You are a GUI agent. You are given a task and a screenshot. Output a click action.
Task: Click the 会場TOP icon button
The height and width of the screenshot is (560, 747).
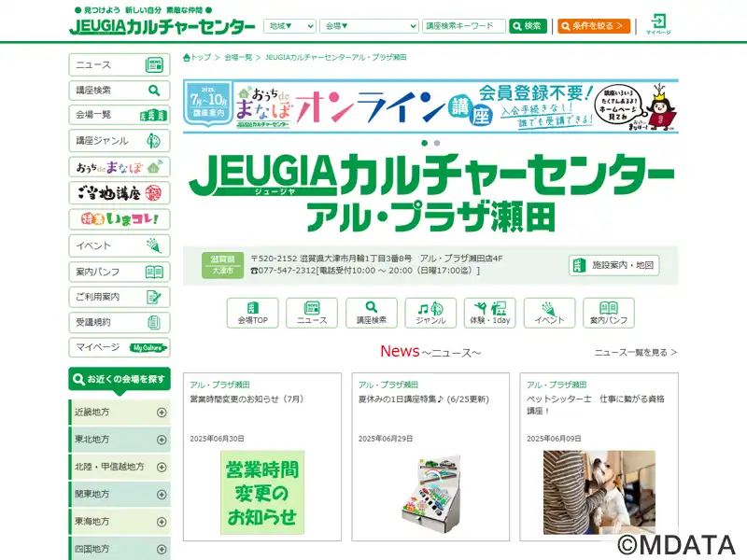tap(252, 313)
